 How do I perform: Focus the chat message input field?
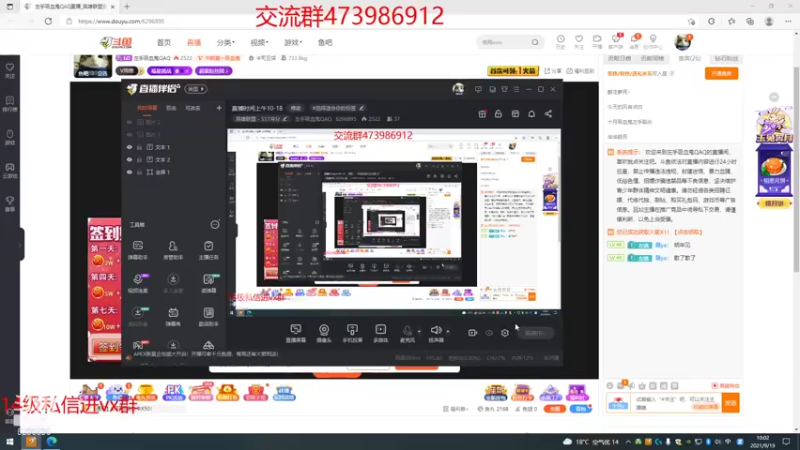(678, 403)
